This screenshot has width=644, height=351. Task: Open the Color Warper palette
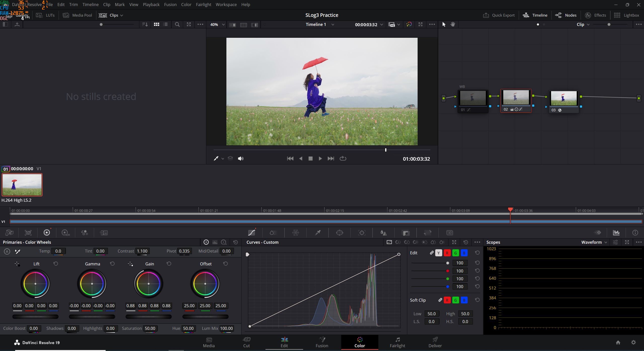pyautogui.click(x=296, y=233)
